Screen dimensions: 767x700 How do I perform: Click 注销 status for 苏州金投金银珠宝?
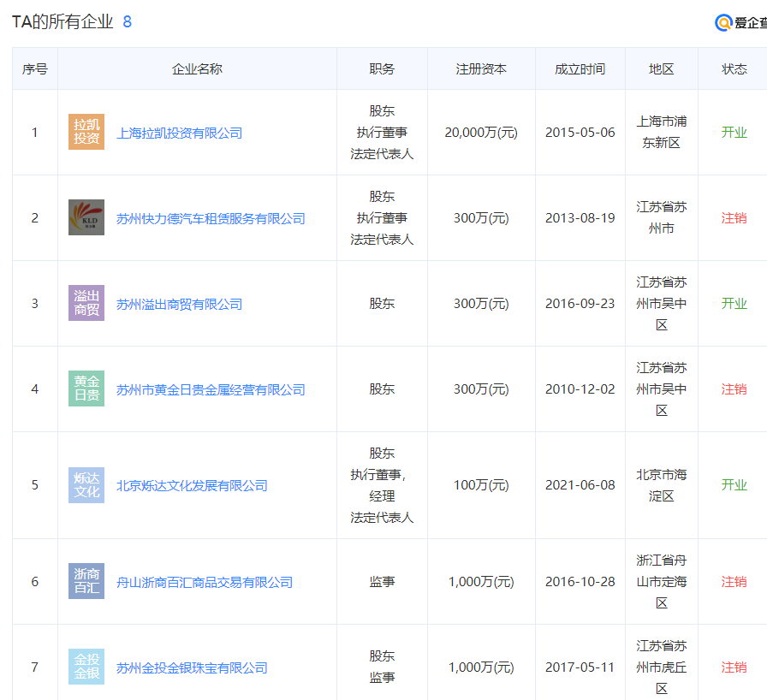click(x=734, y=667)
